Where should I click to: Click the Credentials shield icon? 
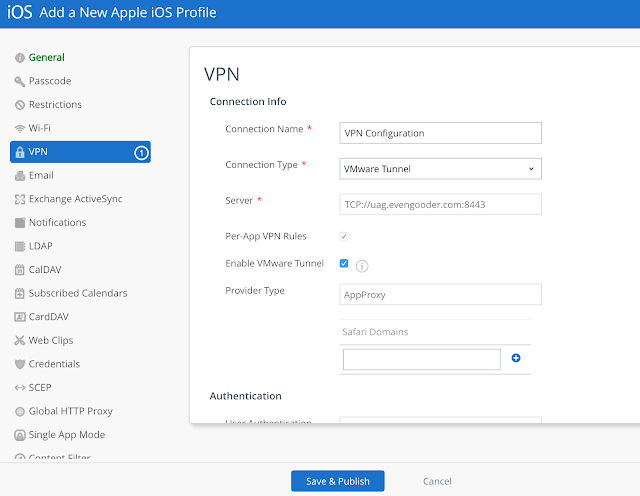pos(20,364)
